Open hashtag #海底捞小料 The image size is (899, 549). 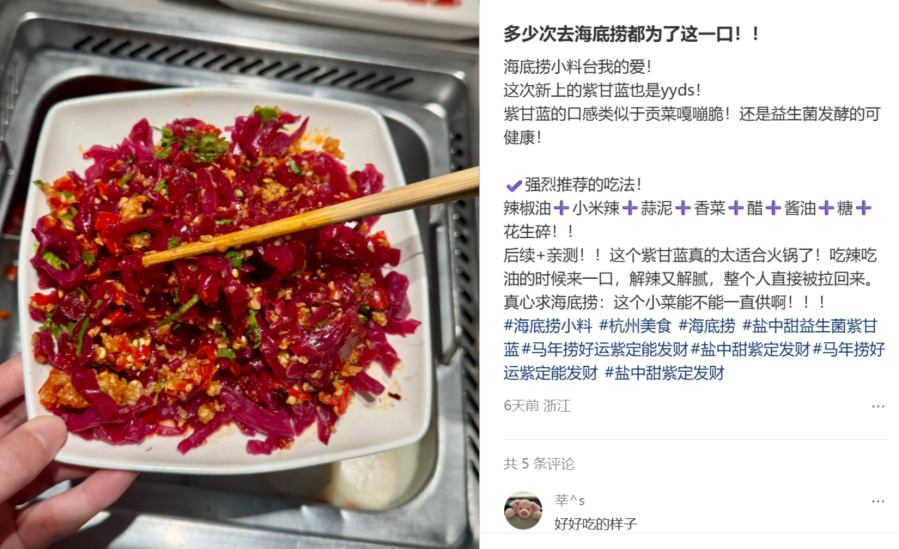click(x=548, y=326)
